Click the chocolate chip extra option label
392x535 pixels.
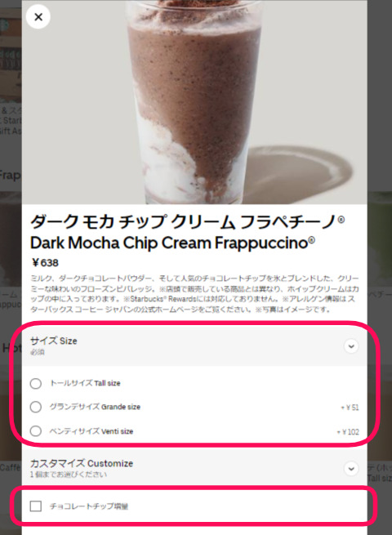[x=89, y=506]
